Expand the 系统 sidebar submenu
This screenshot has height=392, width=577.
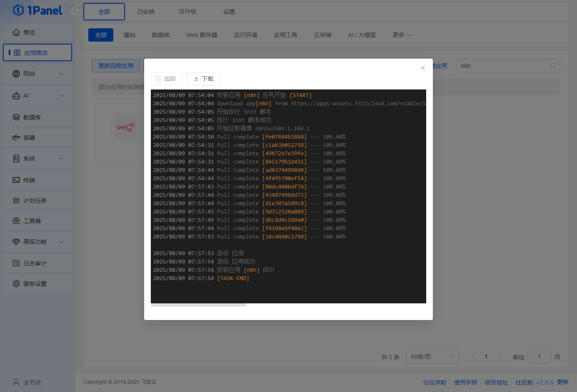point(61,159)
